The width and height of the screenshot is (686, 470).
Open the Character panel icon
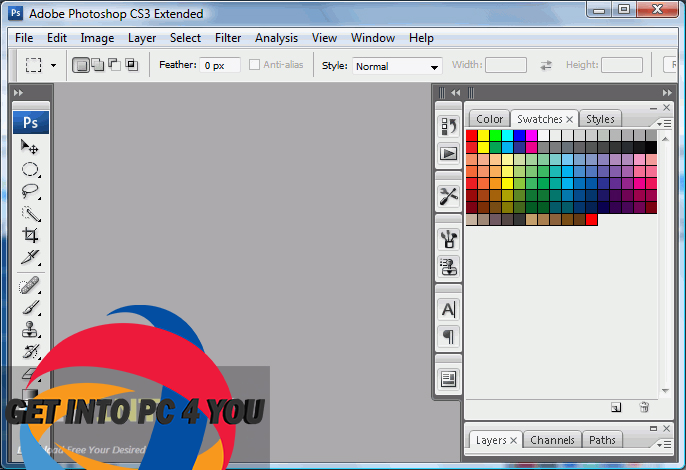click(x=448, y=309)
